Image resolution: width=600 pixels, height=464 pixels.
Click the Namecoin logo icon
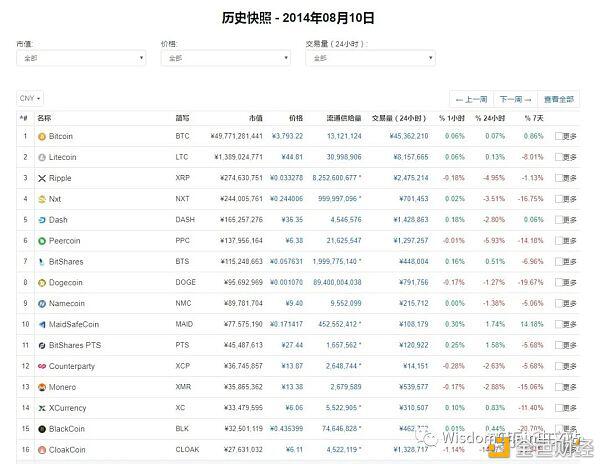pos(42,304)
